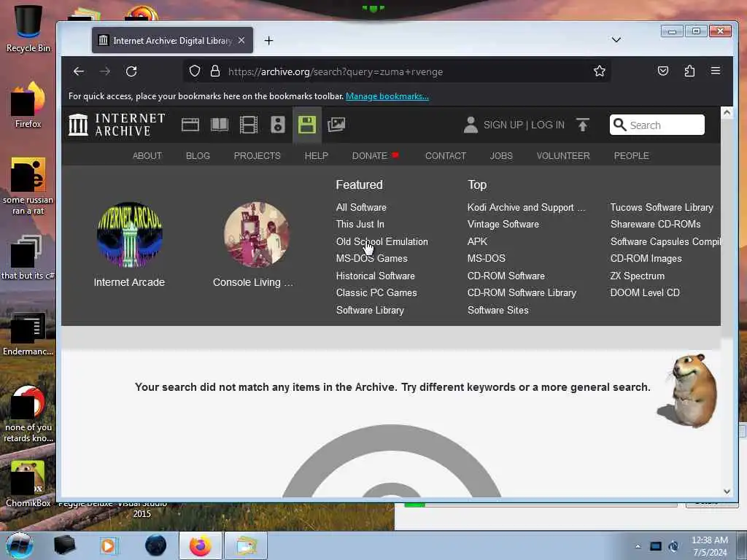Bookmark this page with the star
The height and width of the screenshot is (560, 747).
(600, 71)
